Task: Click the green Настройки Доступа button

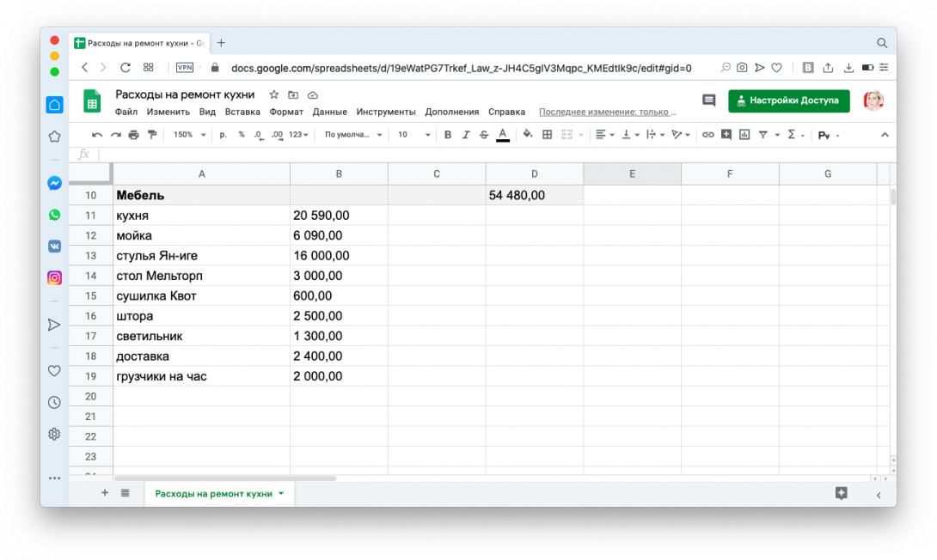Action: click(x=788, y=100)
